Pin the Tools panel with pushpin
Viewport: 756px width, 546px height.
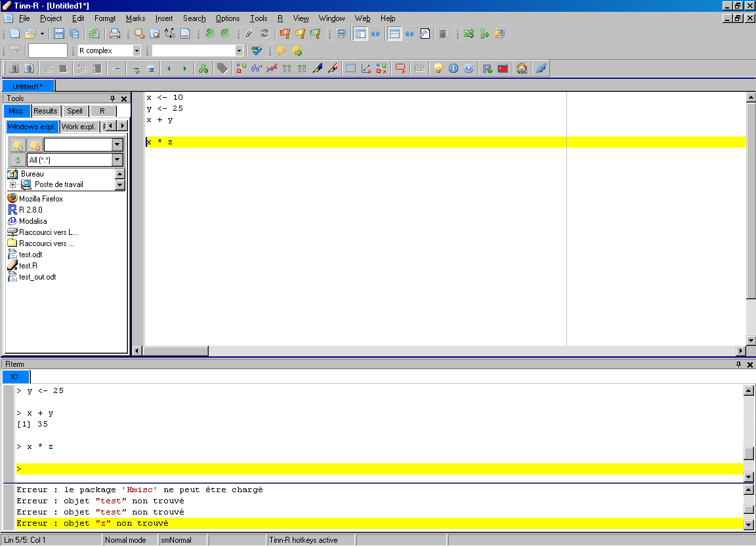(x=113, y=98)
